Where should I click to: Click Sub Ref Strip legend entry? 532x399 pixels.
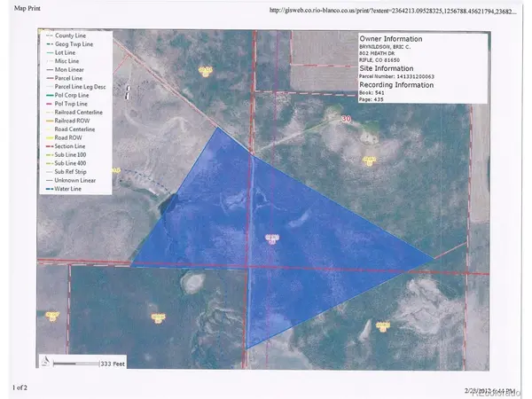tap(66, 172)
